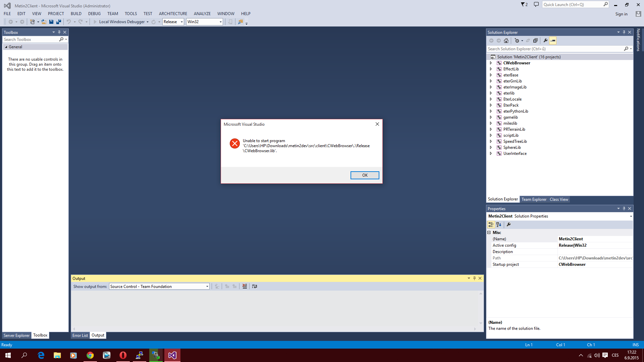The height and width of the screenshot is (362, 644).
Task: Select the PRTerrainLib project
Action: (514, 129)
